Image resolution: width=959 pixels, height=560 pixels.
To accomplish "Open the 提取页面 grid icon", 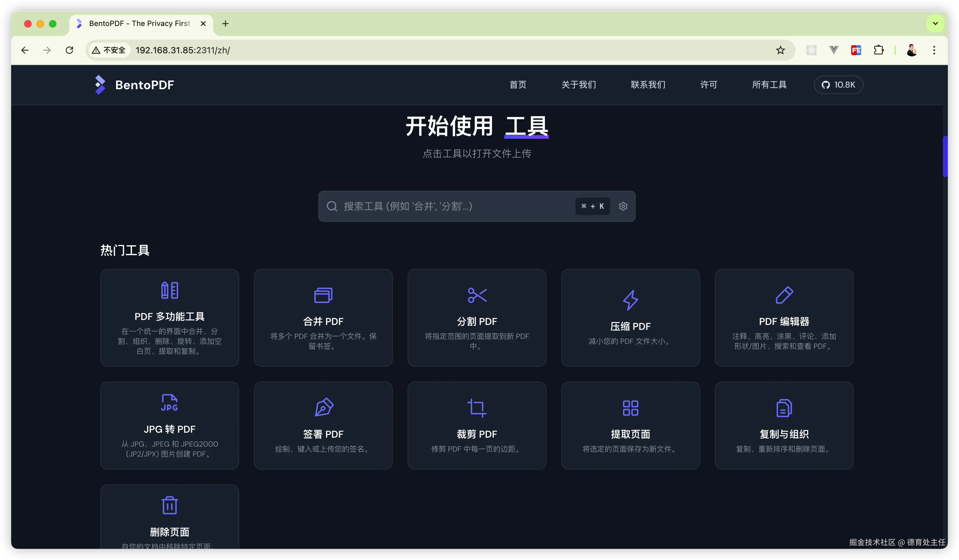I will [631, 408].
